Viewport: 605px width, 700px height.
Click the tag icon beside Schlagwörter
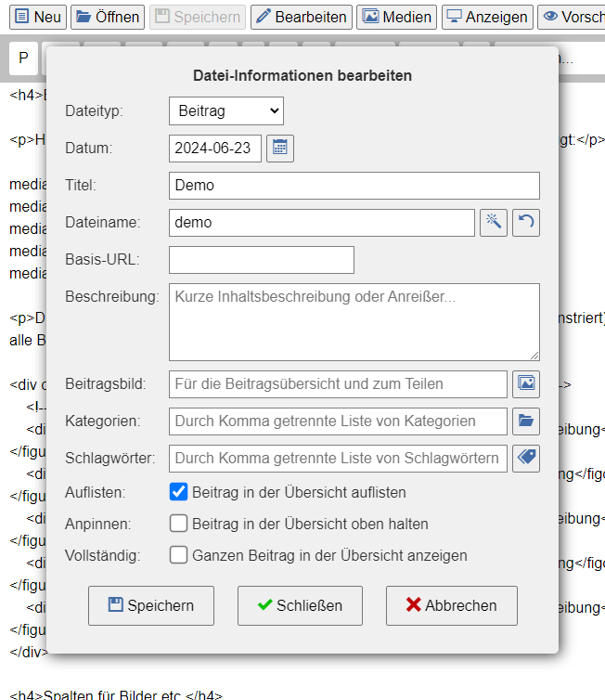(526, 458)
